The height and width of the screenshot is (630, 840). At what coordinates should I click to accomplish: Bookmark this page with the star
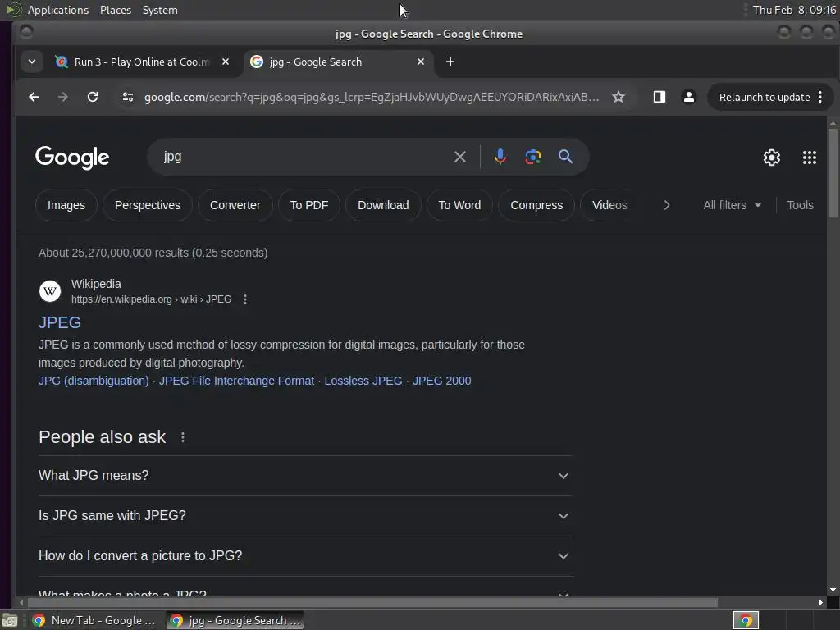619,97
